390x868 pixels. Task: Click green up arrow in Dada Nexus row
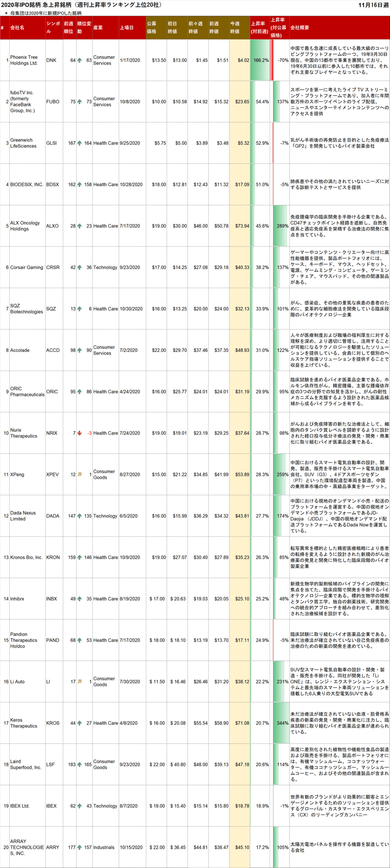point(79,516)
